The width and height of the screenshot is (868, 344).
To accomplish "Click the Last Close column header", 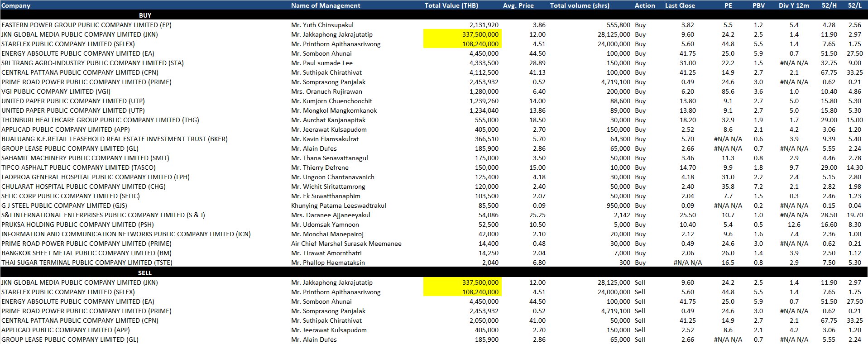I will click(x=680, y=5).
